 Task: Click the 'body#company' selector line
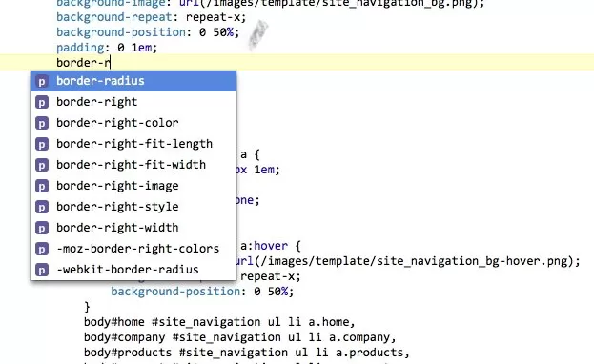pos(240,337)
